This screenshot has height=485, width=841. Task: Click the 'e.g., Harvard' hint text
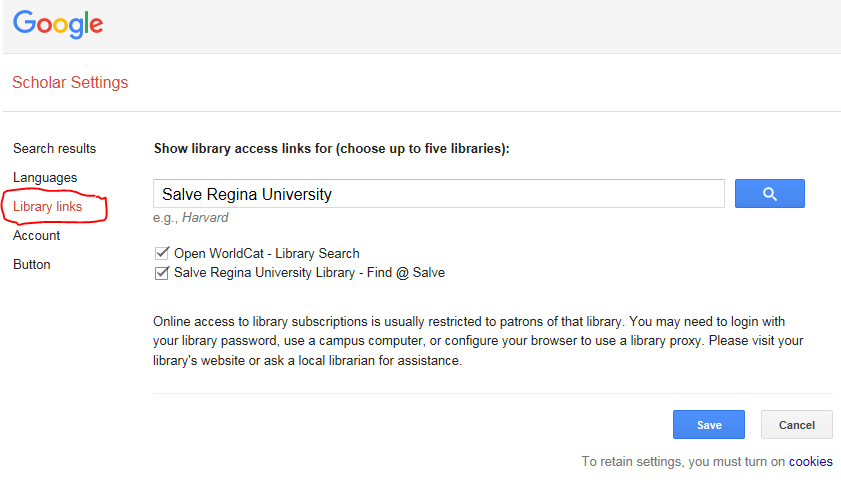click(190, 218)
